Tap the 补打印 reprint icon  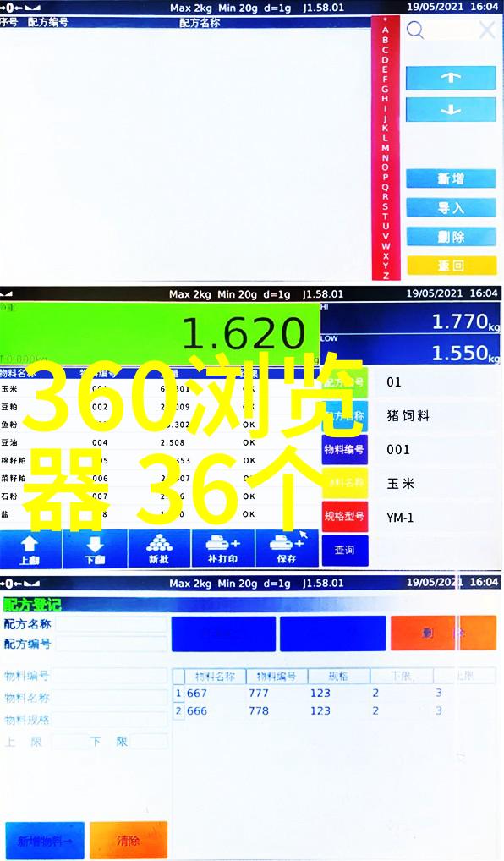coord(223,549)
